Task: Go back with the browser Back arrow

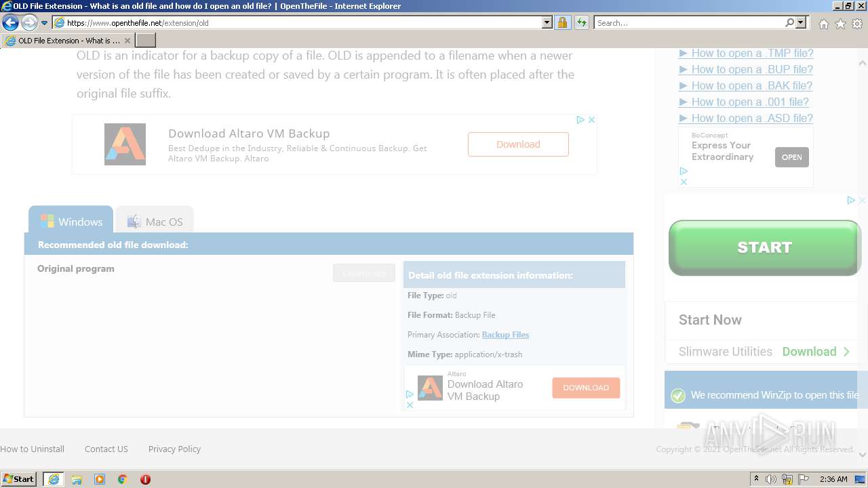Action: (10, 22)
